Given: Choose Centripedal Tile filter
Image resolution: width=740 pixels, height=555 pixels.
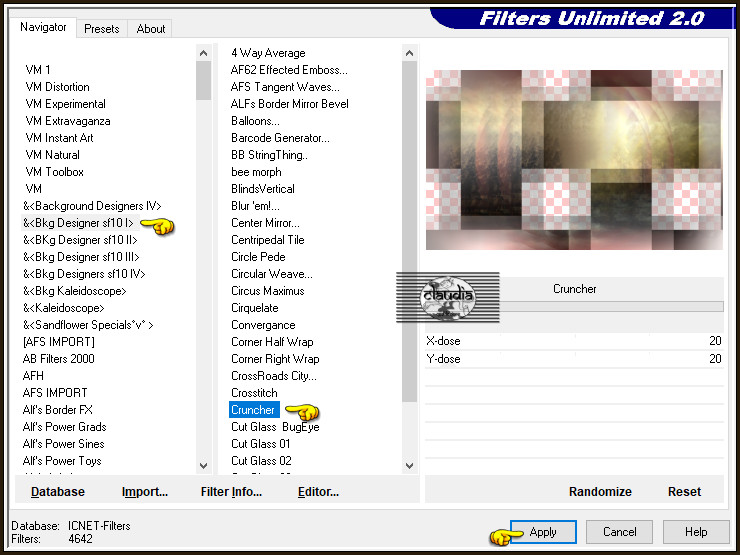Looking at the screenshot, I should tap(267, 240).
